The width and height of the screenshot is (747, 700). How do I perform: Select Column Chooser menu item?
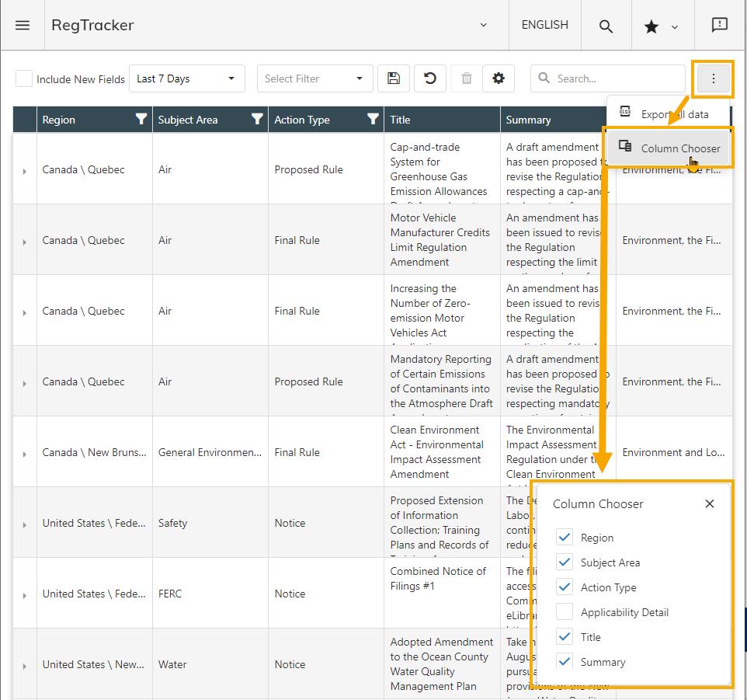tap(669, 148)
